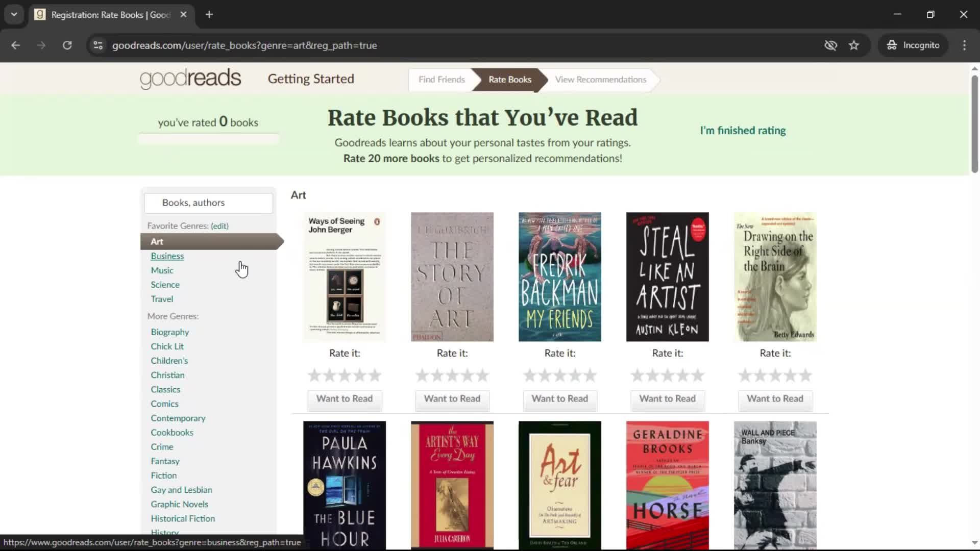Click the browser forward arrow
Viewport: 980px width, 551px height.
pos(41,45)
